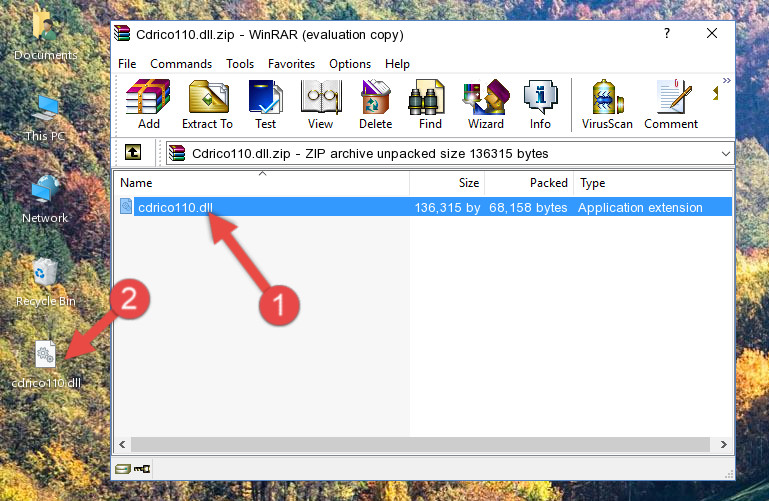Click the 68,158 bytes packed value
Image resolution: width=769 pixels, height=501 pixels.
(528, 207)
